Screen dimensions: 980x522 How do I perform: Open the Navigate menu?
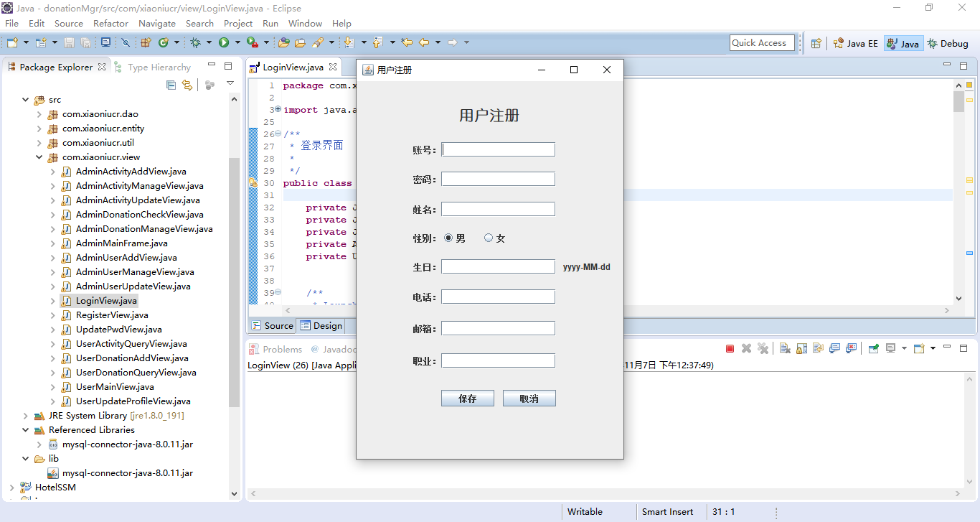[x=157, y=23]
